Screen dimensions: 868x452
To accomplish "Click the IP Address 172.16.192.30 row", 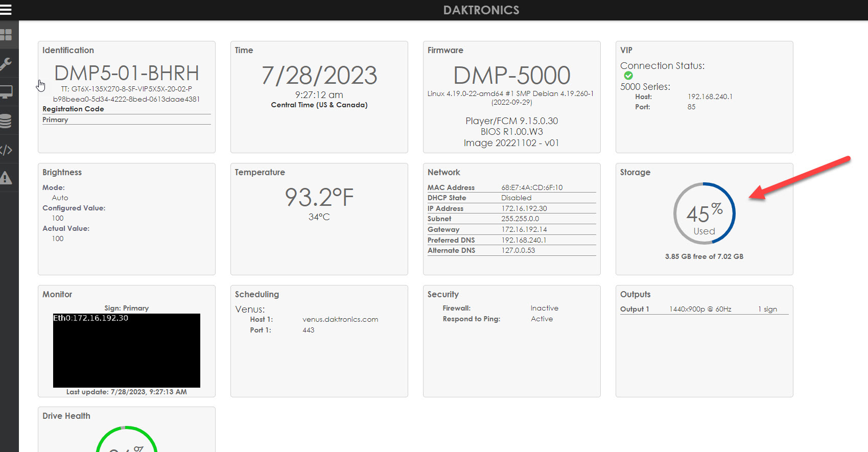I will [511, 208].
